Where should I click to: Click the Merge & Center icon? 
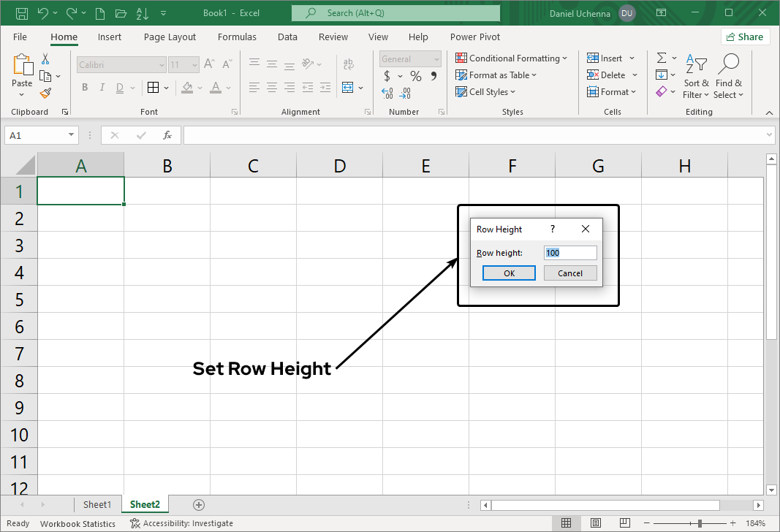[348, 87]
